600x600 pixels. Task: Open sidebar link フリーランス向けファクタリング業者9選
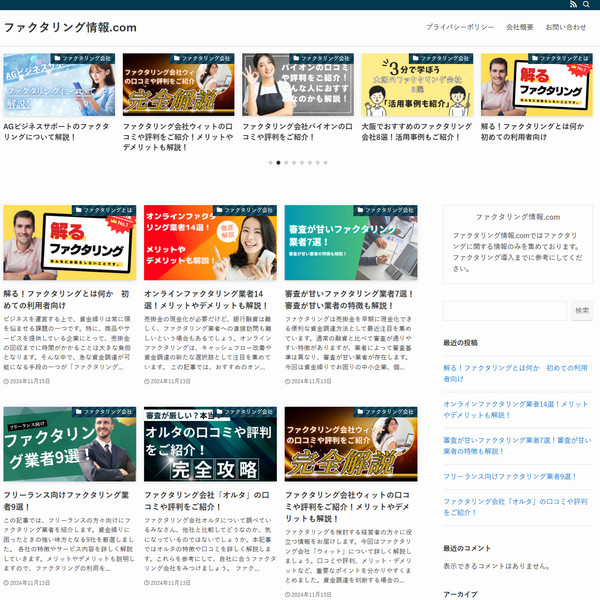point(510,477)
